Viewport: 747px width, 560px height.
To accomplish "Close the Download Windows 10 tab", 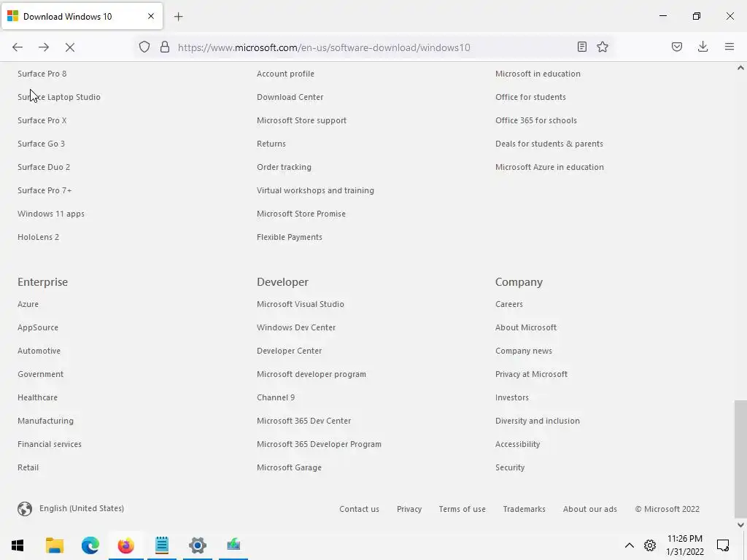I will (x=151, y=16).
